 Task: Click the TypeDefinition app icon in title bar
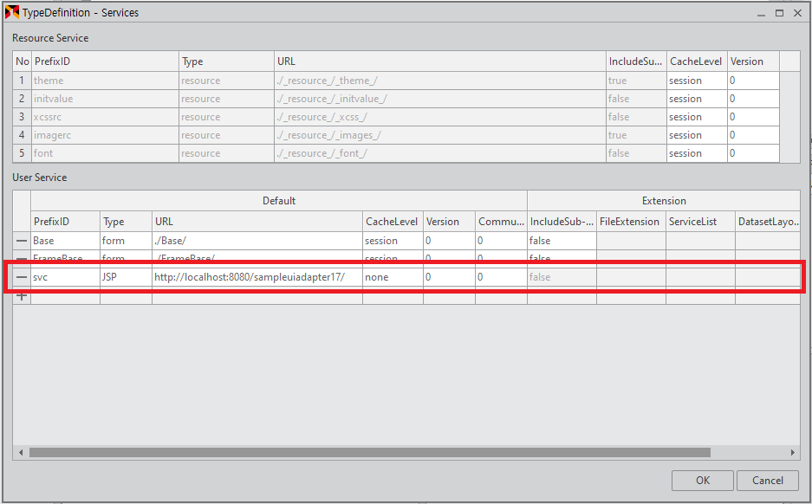12,13
